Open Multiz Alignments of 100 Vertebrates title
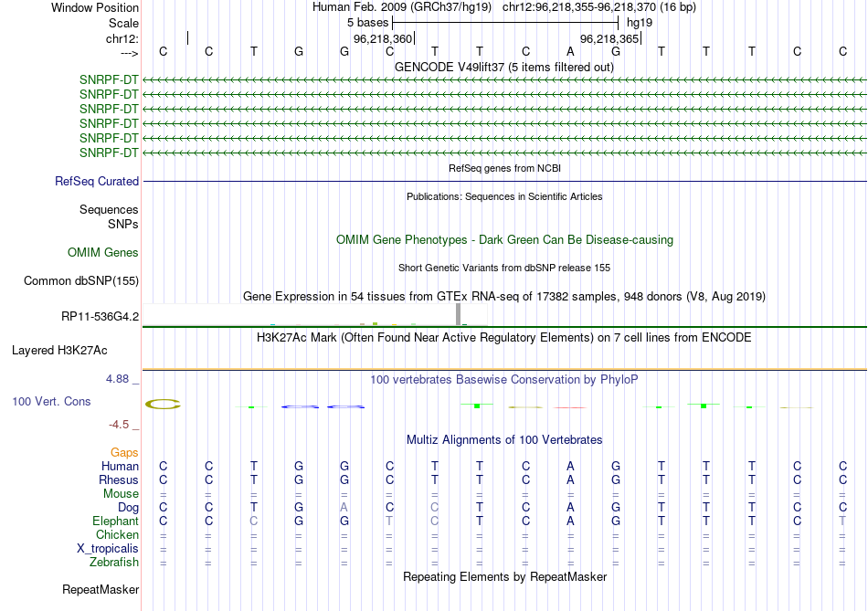 pos(504,440)
